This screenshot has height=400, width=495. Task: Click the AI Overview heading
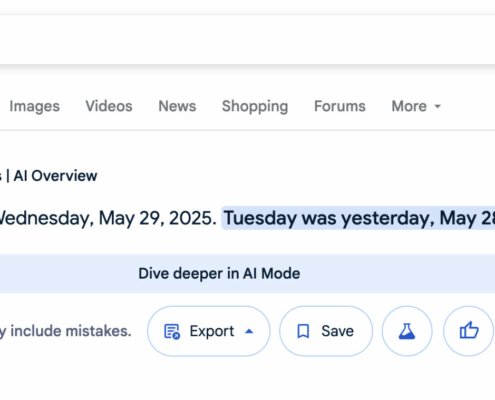point(55,176)
